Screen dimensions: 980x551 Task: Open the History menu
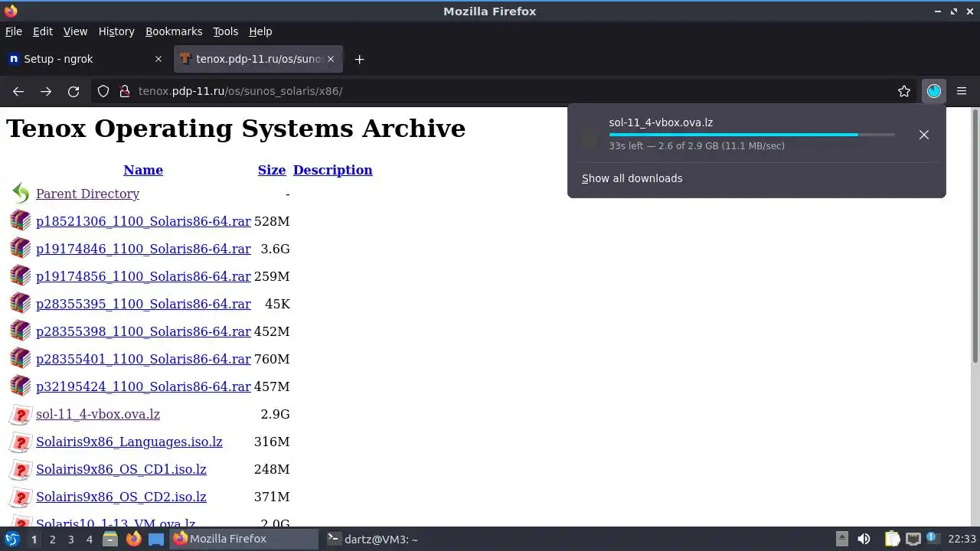[x=116, y=31]
